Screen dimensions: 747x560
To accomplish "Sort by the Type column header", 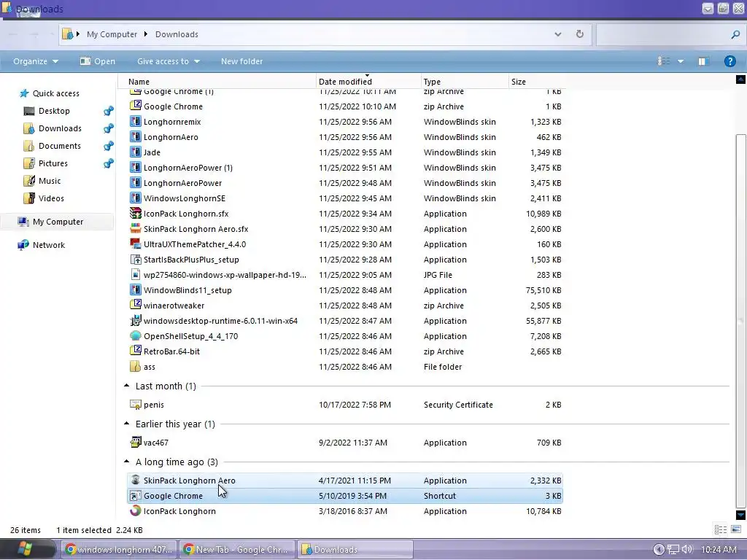I will 465,82.
